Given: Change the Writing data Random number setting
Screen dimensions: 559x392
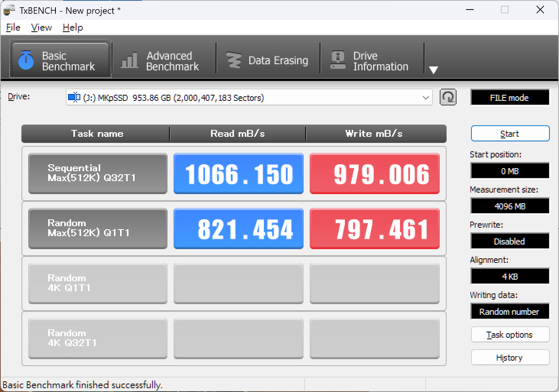Looking at the screenshot, I should point(510,312).
